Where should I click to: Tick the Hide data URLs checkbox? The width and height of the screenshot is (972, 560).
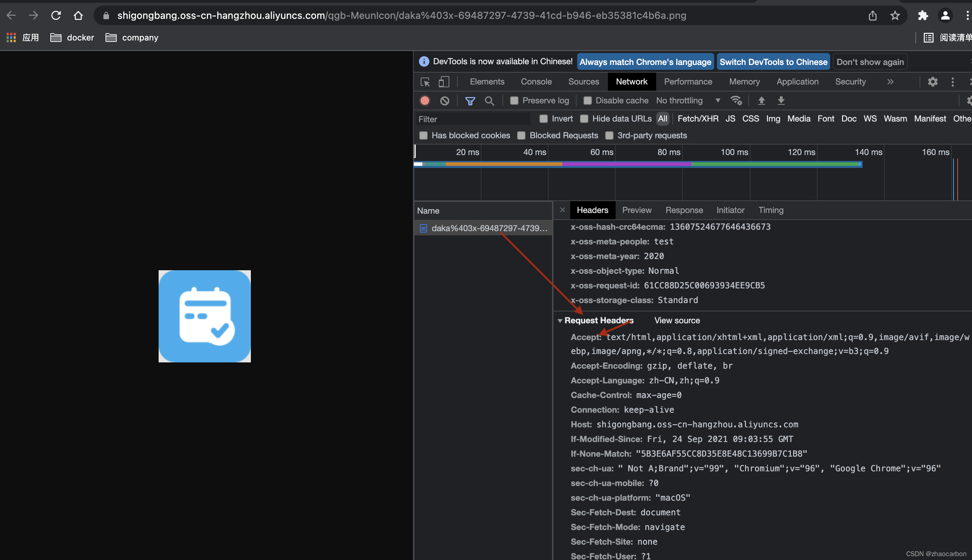pyautogui.click(x=584, y=119)
